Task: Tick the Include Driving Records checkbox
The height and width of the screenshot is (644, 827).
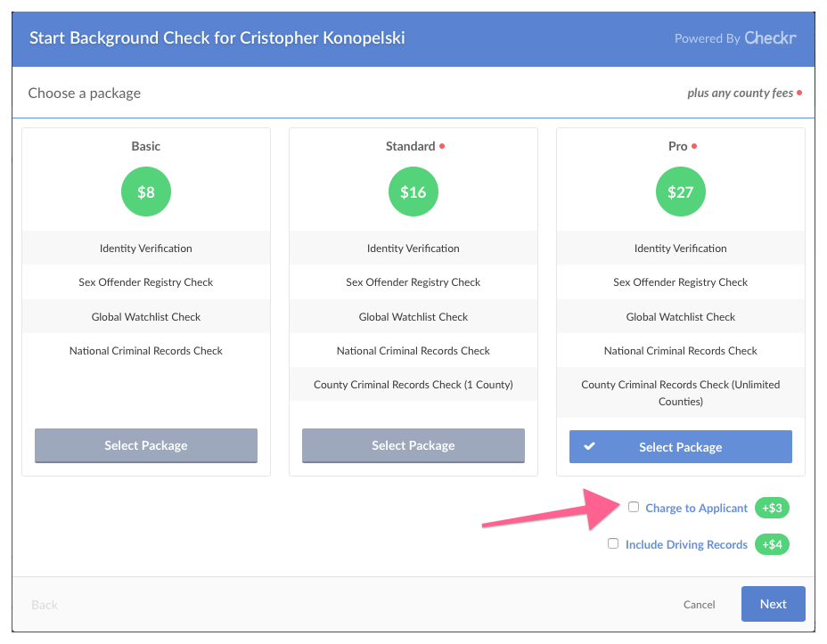Action: 613,543
